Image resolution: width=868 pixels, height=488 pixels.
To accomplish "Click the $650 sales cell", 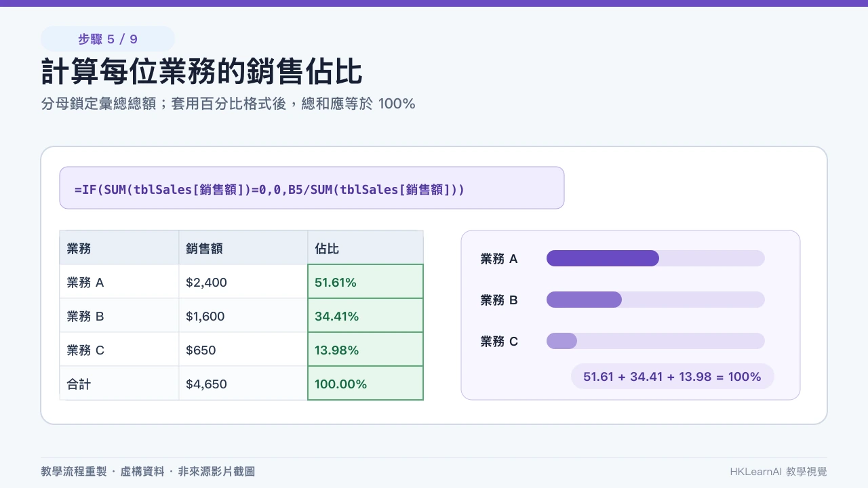I will pos(243,349).
